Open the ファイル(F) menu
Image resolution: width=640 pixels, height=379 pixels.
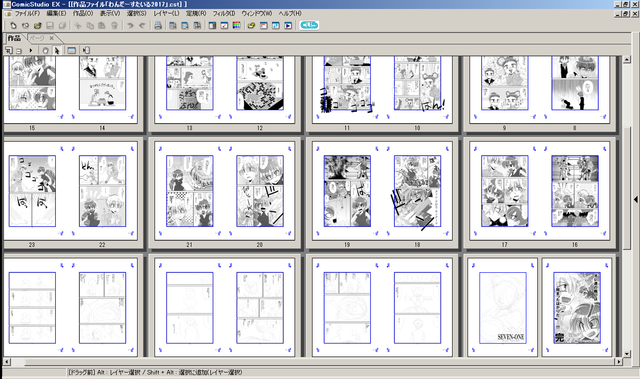27,13
